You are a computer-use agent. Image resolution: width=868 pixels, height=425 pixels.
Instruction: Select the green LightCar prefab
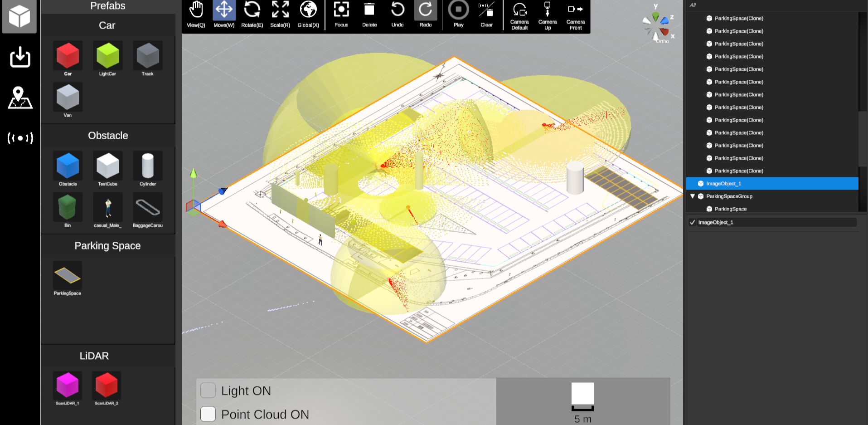[x=107, y=56]
